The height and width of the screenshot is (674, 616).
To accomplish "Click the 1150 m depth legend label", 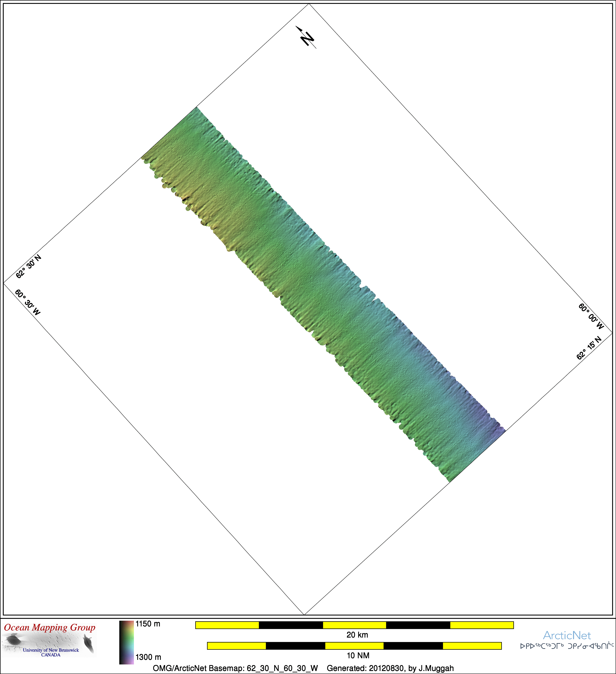I will [x=148, y=624].
